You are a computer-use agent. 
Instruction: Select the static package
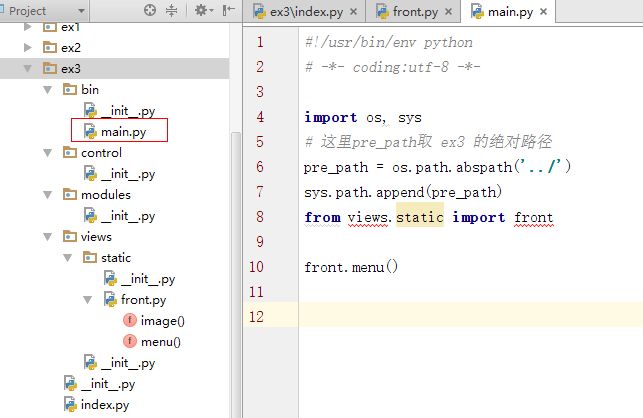[116, 258]
